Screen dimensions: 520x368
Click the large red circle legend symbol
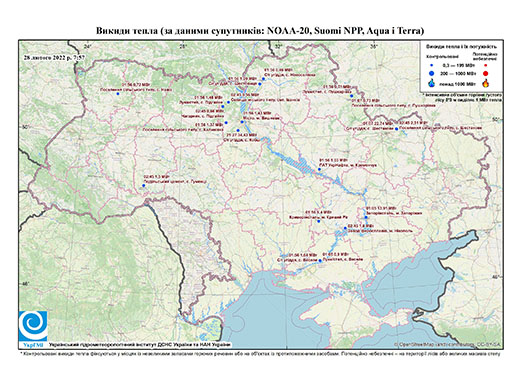pos(486,73)
